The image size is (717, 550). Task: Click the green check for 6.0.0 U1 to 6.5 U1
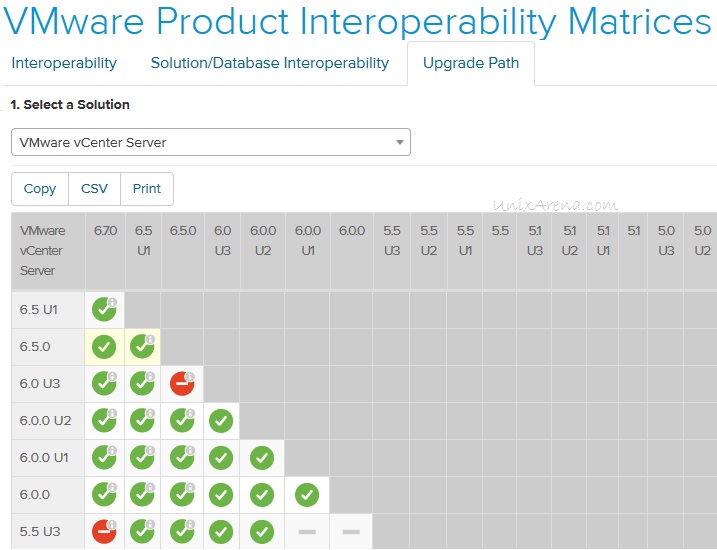click(x=142, y=458)
